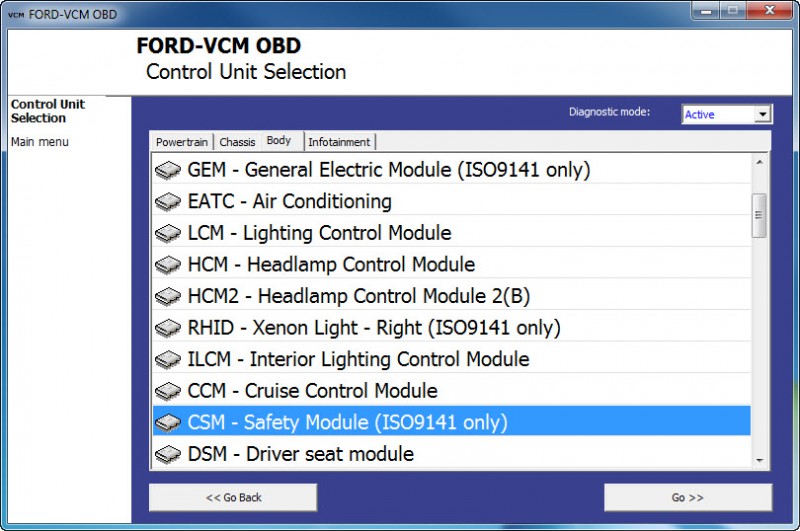Switch to the Powertrain tab
Image resolution: width=800 pixels, height=531 pixels.
[x=182, y=142]
